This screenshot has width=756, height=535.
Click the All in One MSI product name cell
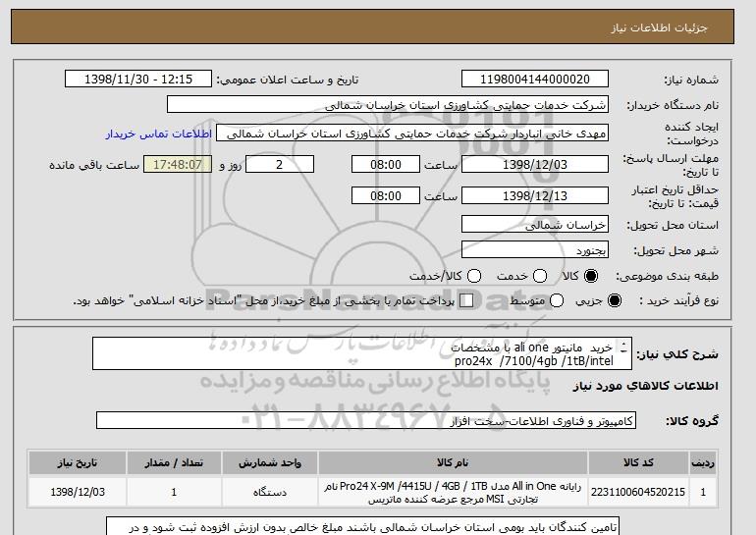tap(453, 492)
